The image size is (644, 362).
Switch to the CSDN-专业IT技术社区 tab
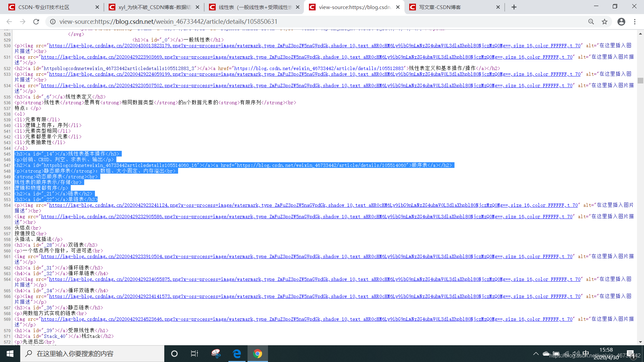54,7
